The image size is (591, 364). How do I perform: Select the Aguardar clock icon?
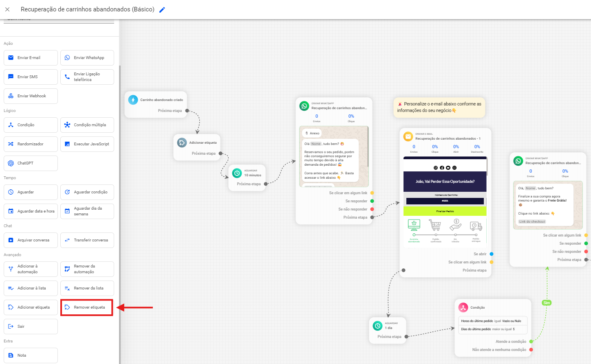[11, 192]
